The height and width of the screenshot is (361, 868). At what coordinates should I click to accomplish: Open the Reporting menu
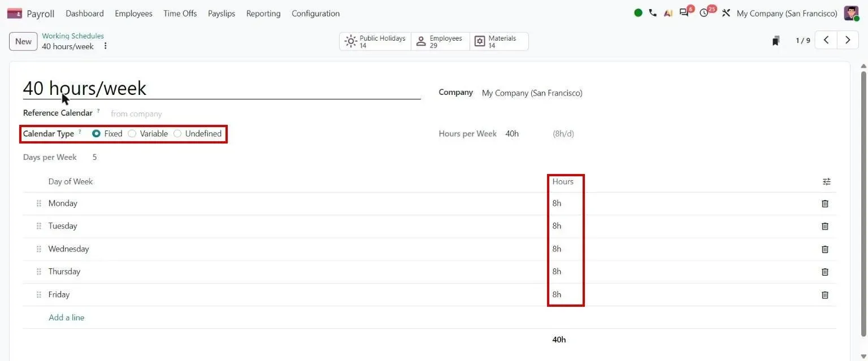[x=263, y=14]
